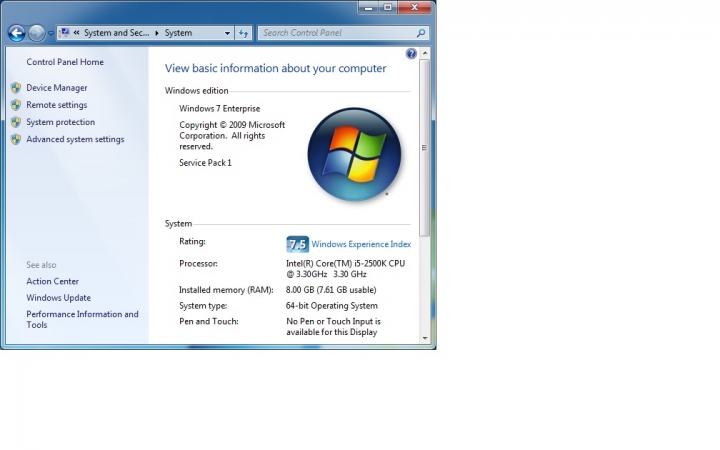
Task: Click the vertical scrollbar thumb
Action: pyautogui.click(x=425, y=148)
